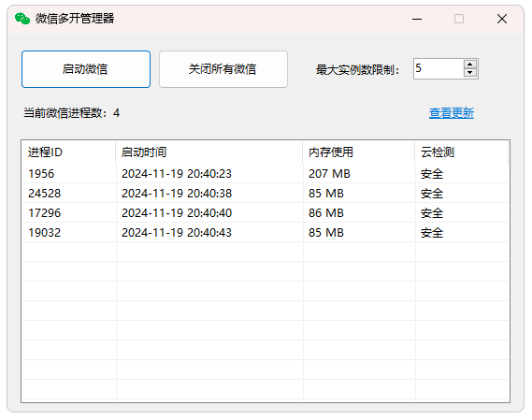Click 安全 status for process 1956

(432, 174)
